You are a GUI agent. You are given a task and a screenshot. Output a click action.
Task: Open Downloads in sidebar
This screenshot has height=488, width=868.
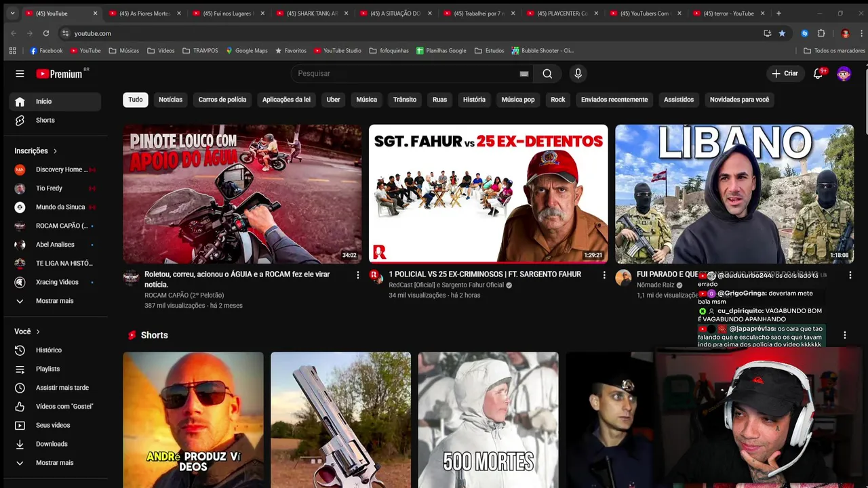(55, 444)
